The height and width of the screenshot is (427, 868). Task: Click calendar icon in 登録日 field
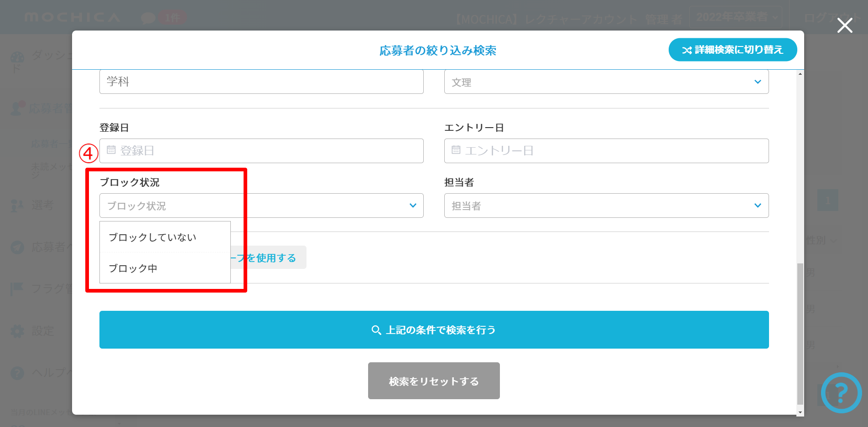point(111,150)
